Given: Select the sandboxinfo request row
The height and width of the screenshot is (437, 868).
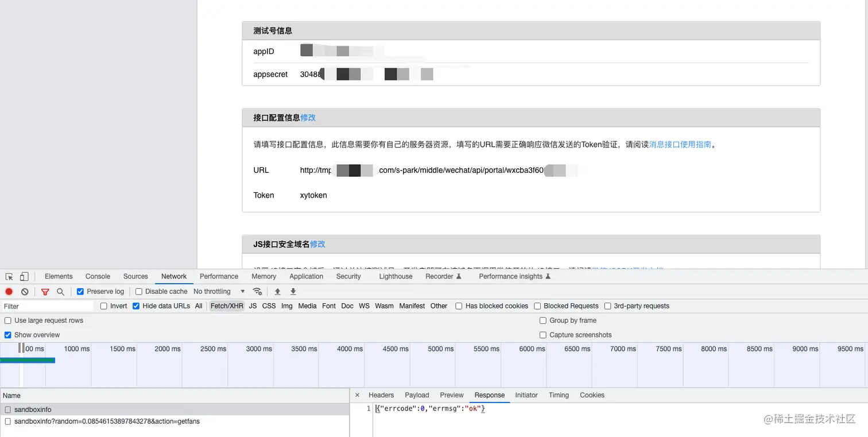Looking at the screenshot, I should coord(175,409).
